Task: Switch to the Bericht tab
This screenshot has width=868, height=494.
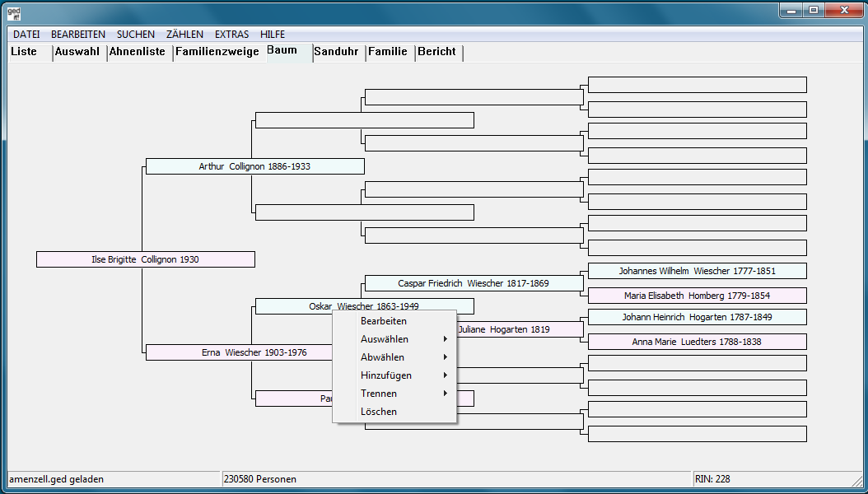Action: [x=439, y=53]
